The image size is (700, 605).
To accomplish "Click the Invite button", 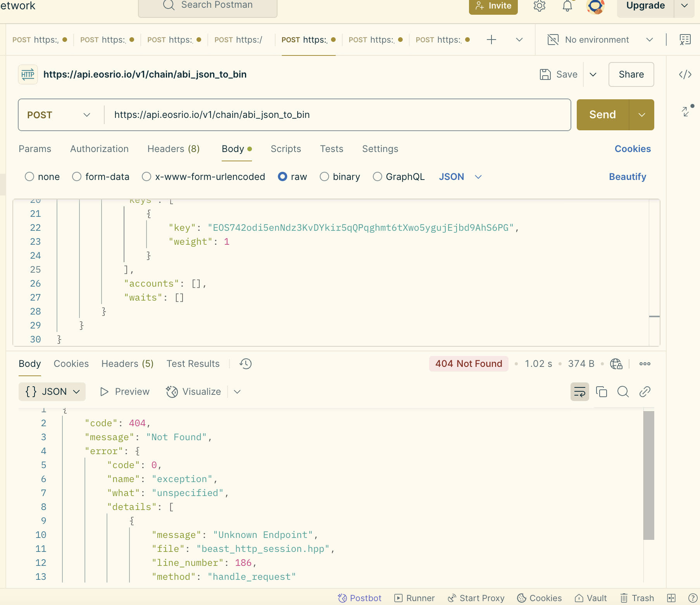I will tap(493, 6).
